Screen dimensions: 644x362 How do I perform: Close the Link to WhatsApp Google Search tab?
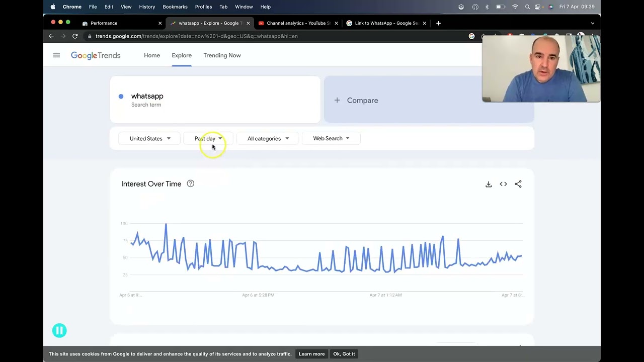(x=424, y=23)
